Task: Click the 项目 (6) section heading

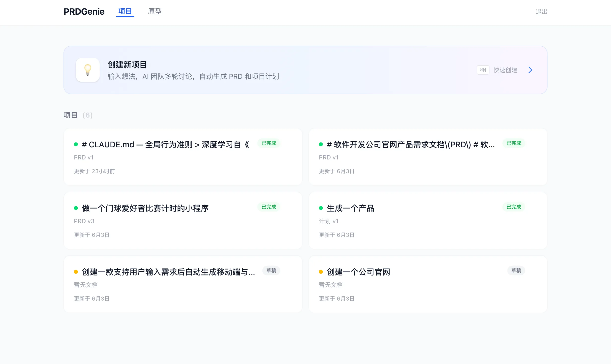Action: [78, 115]
